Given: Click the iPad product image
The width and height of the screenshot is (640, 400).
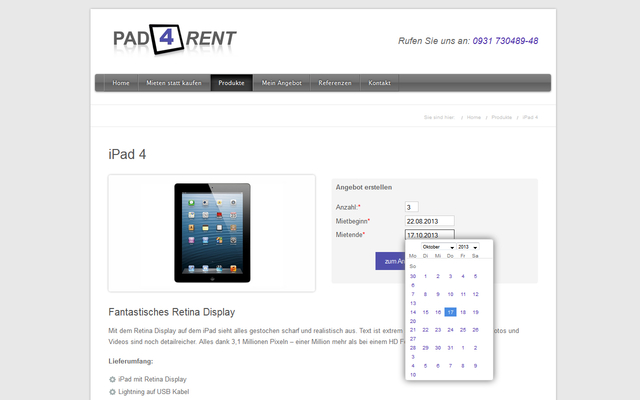Looking at the screenshot, I should coord(212,233).
